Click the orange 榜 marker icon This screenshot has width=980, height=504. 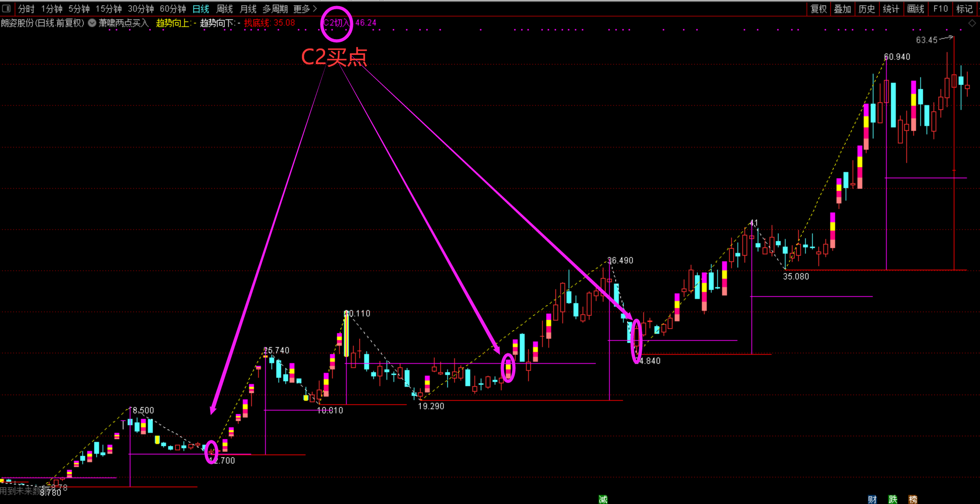click(913, 499)
